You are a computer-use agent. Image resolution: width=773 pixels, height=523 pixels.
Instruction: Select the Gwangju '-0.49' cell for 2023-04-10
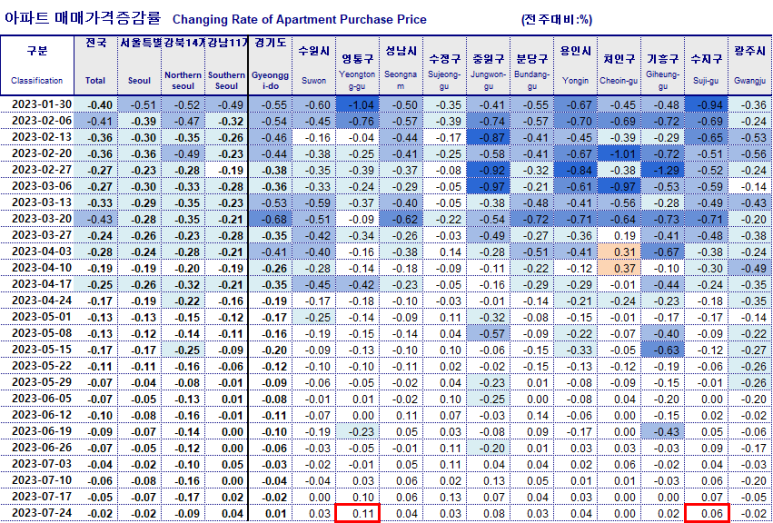(x=750, y=268)
